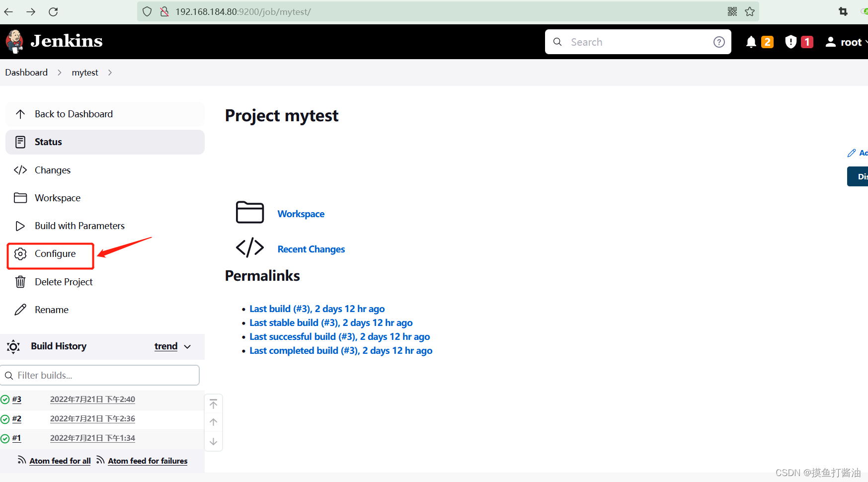Open Last build (#3) permalink
The height and width of the screenshot is (482, 868).
pos(317,309)
